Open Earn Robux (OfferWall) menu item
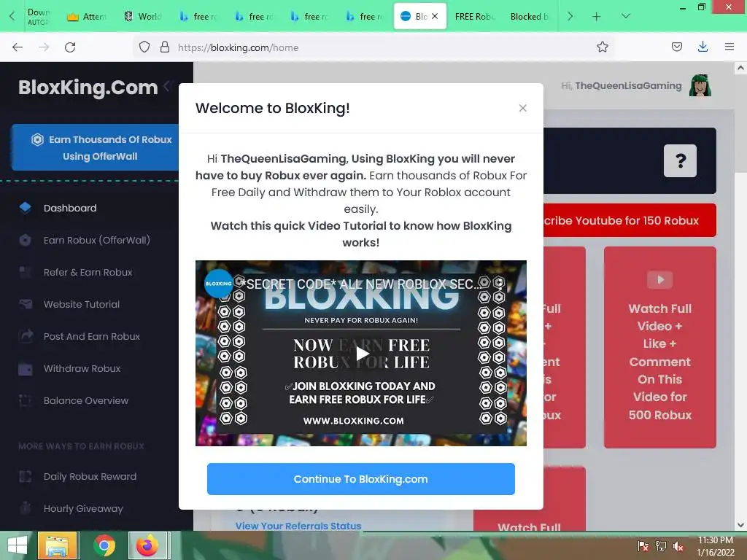Screen dimensions: 747x560 click(97, 240)
